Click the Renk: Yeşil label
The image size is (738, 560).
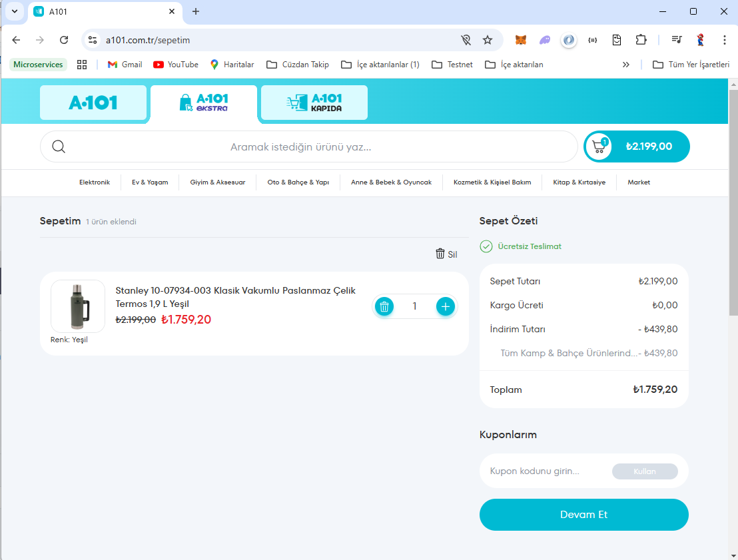coord(69,340)
